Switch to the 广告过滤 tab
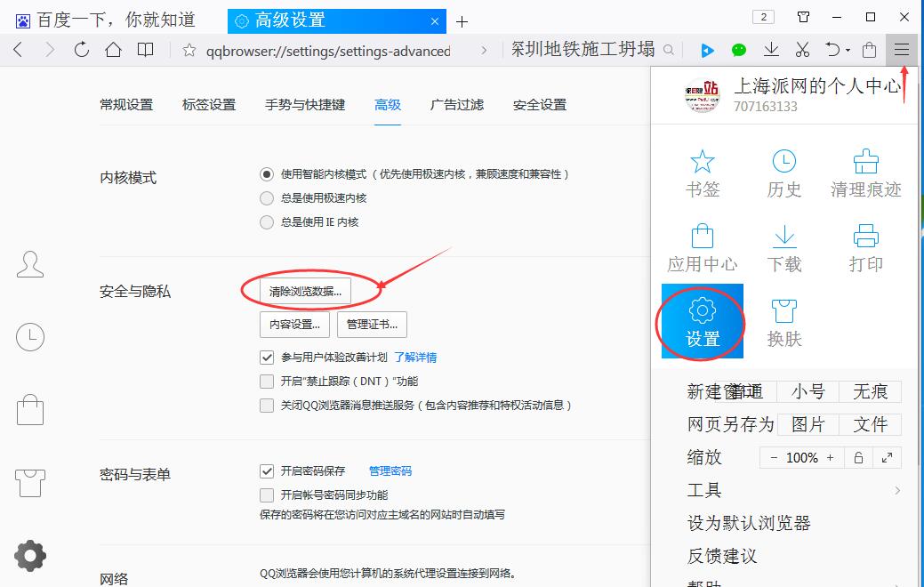 coord(457,105)
